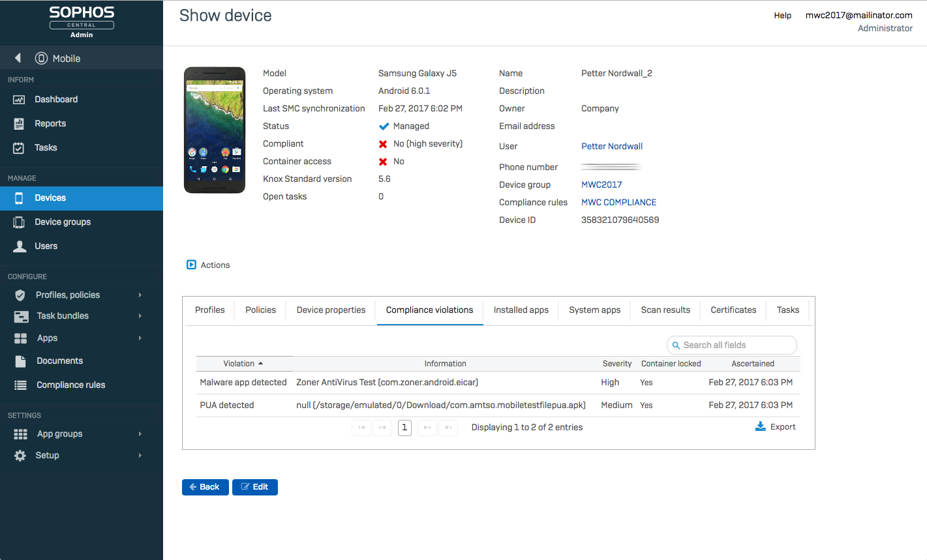This screenshot has height=560, width=927.
Task: Click the Back button
Action: tap(205, 487)
